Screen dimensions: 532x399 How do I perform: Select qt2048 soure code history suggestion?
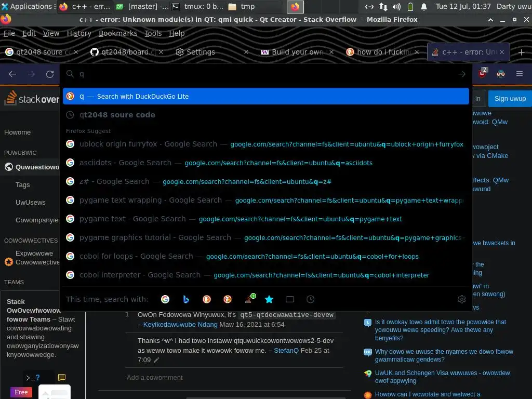(x=265, y=115)
